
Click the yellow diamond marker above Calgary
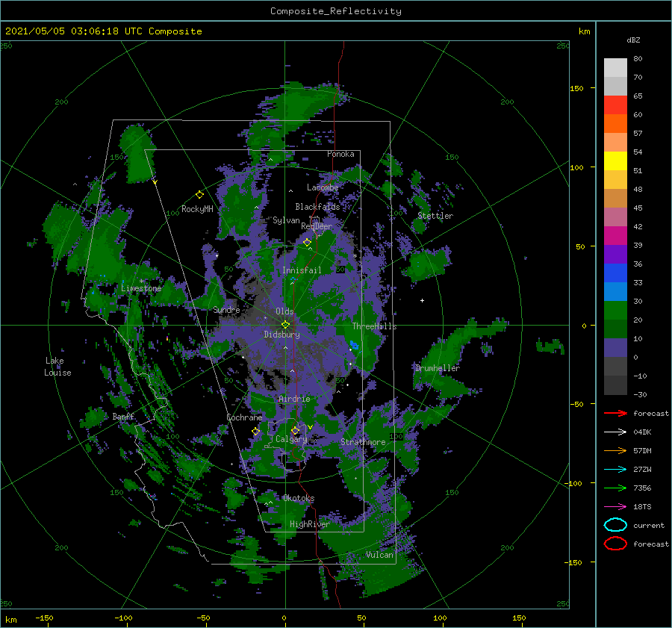click(x=295, y=430)
